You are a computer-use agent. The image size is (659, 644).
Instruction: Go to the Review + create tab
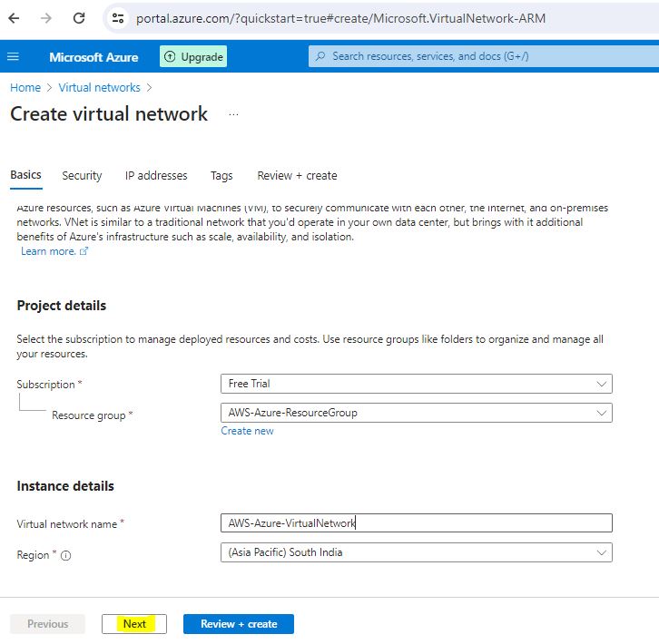[297, 176]
